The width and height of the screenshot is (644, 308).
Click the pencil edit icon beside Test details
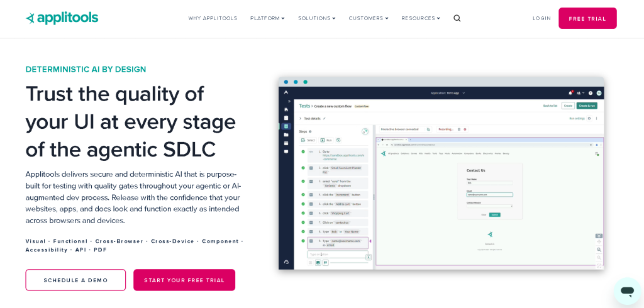325,118
